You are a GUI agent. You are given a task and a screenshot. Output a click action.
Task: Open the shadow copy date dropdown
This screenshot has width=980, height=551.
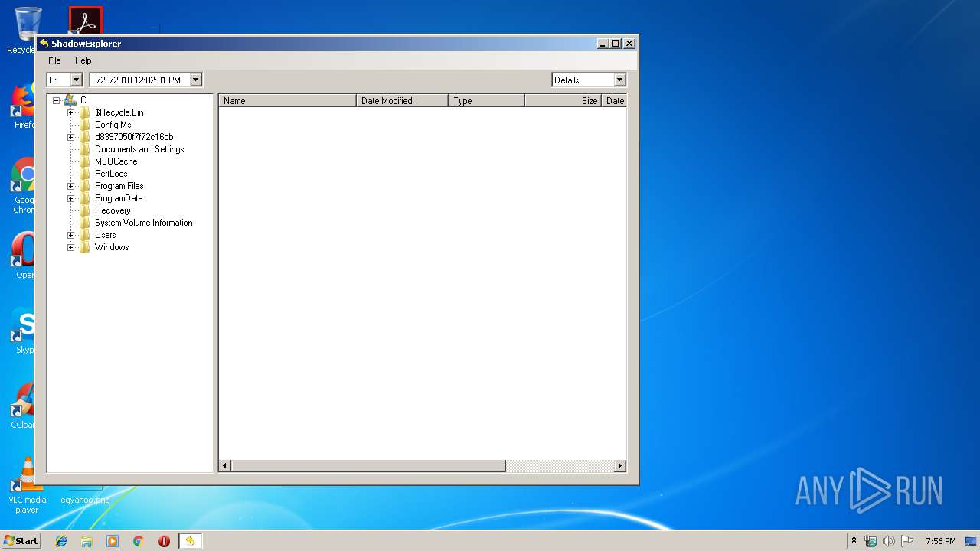tap(195, 80)
